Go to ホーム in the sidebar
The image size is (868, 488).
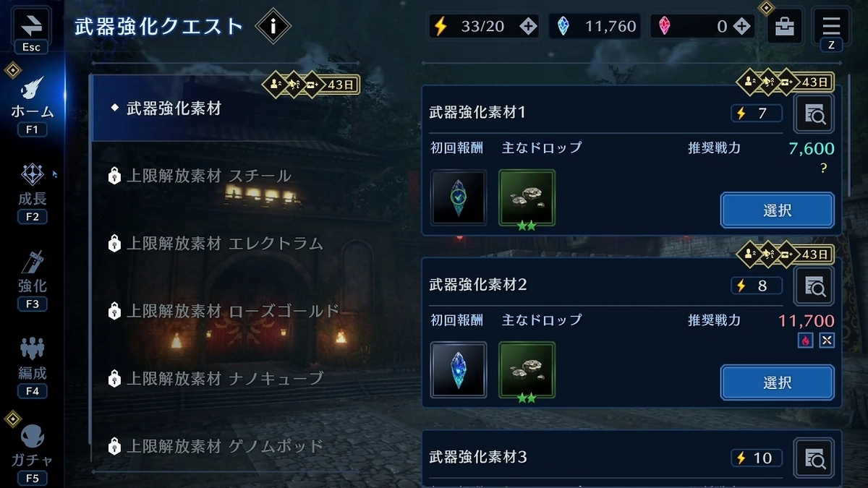pos(32,100)
